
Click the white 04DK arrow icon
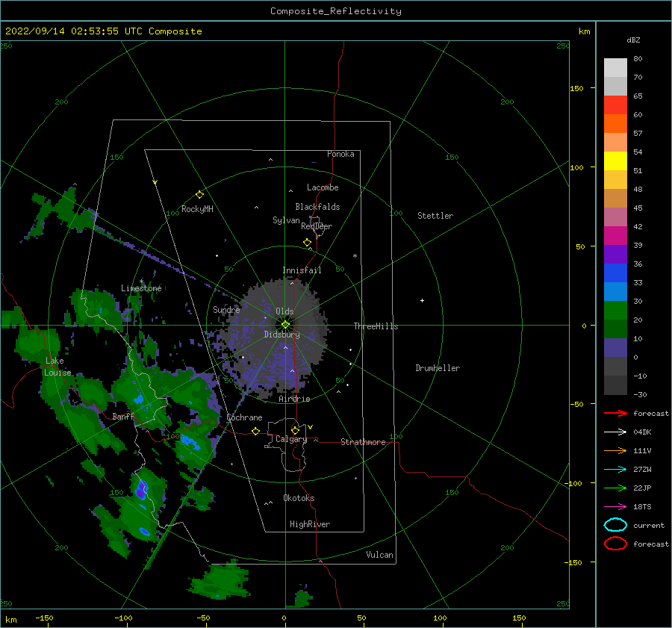pos(615,432)
